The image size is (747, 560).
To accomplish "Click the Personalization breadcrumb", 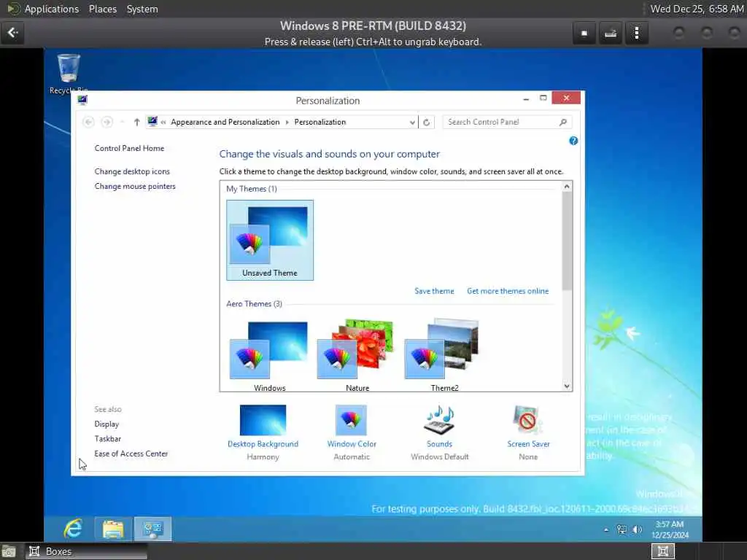I will pos(320,122).
